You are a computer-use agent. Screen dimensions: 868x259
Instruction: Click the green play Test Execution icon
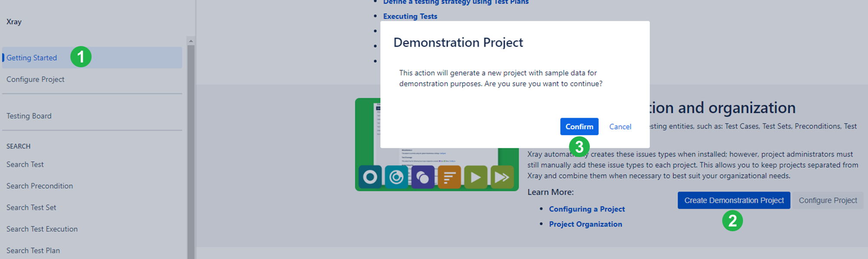pyautogui.click(x=476, y=177)
